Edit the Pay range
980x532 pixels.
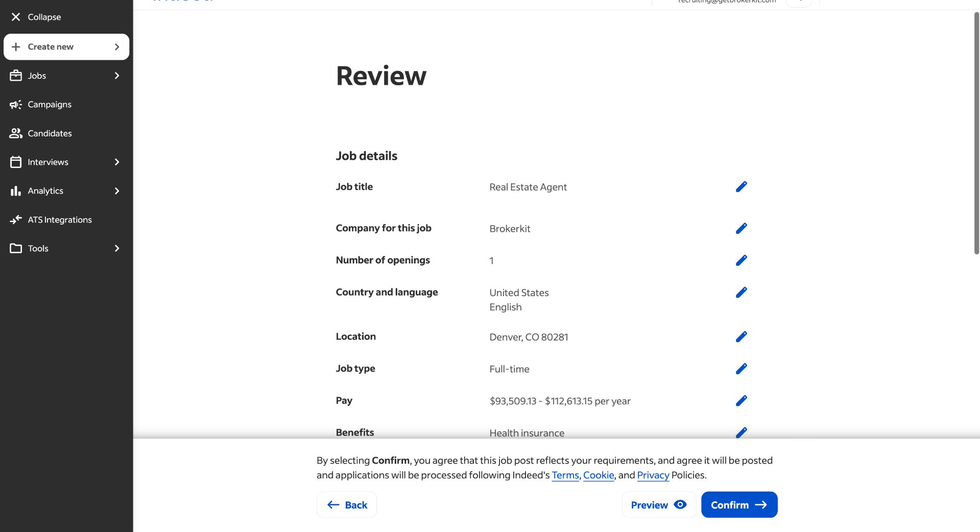(x=742, y=400)
